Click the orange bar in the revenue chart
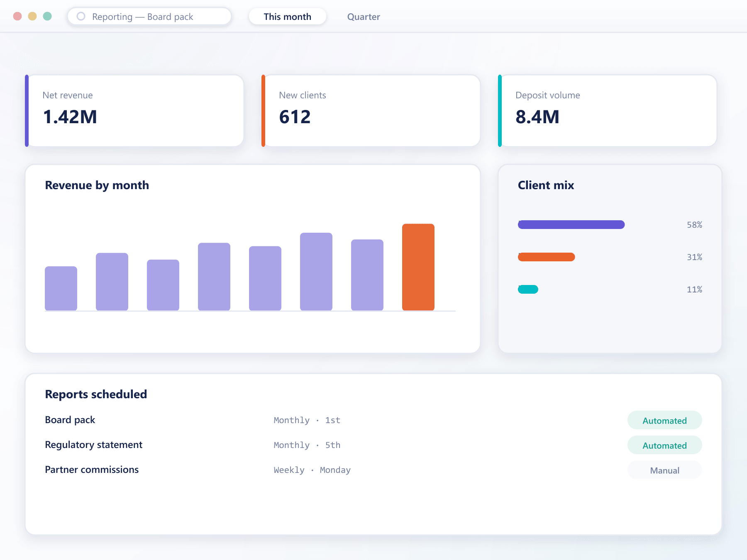This screenshot has width=747, height=560. tap(418, 267)
